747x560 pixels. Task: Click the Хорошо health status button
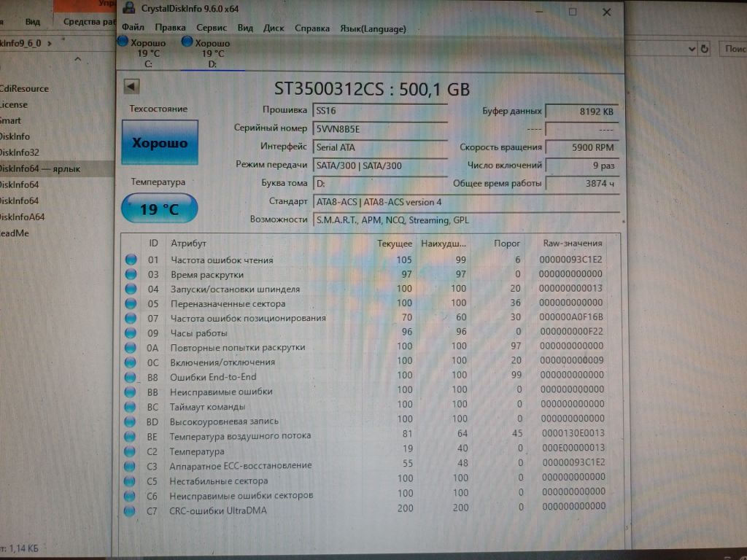pos(160,142)
